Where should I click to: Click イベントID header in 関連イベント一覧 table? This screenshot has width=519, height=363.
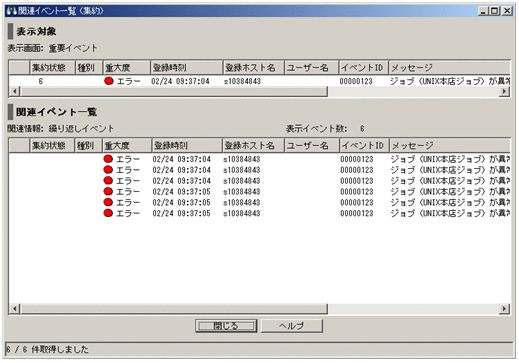tap(364, 146)
